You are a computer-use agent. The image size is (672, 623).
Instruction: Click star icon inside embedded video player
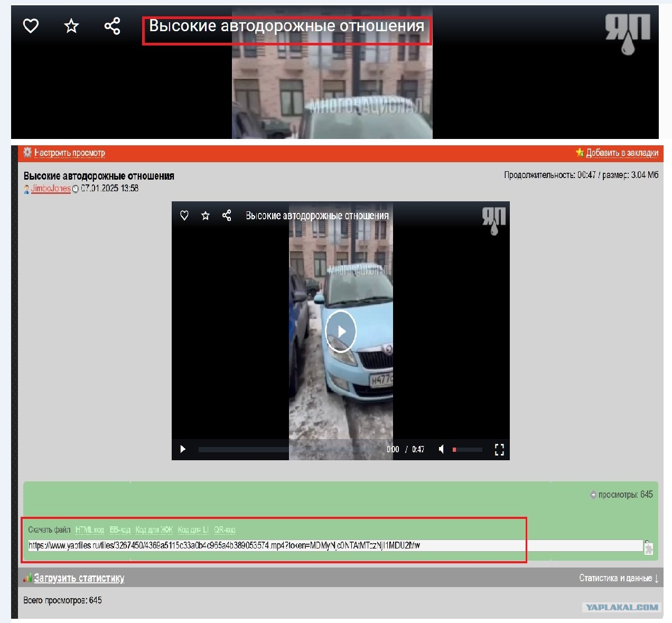tap(206, 216)
